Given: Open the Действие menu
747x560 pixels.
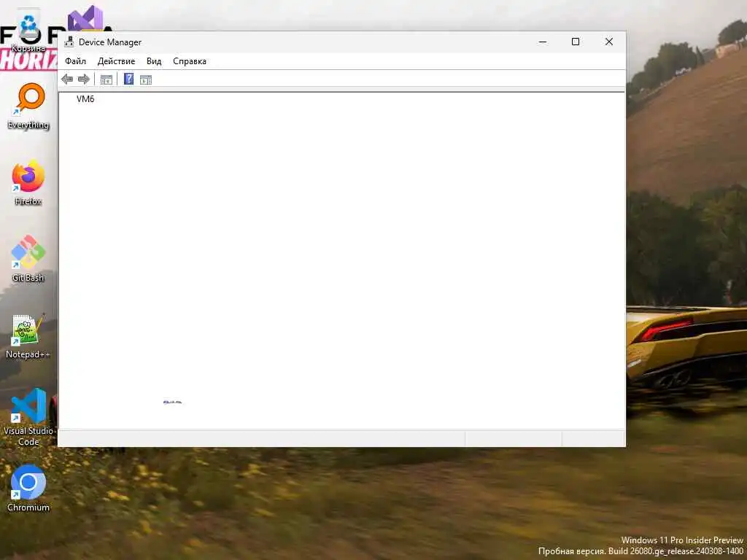Looking at the screenshot, I should click(116, 61).
